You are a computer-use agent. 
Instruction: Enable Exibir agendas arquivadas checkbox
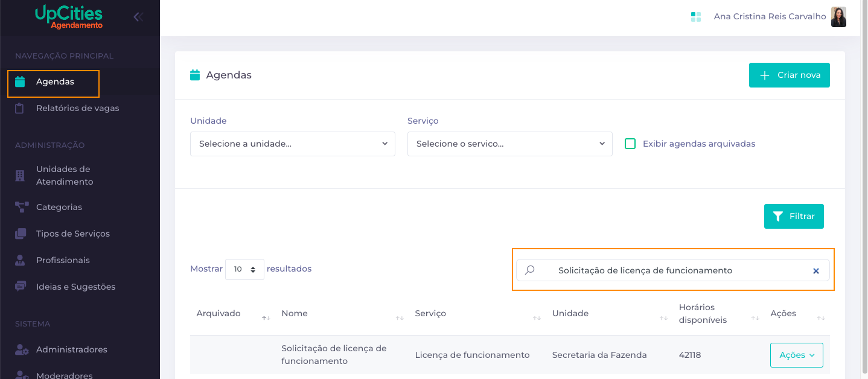click(x=630, y=144)
